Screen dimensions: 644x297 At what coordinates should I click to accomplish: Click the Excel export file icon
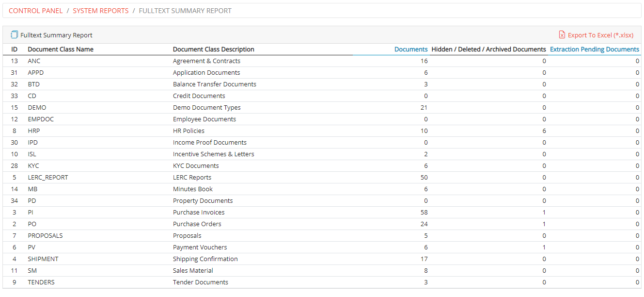[x=562, y=35]
